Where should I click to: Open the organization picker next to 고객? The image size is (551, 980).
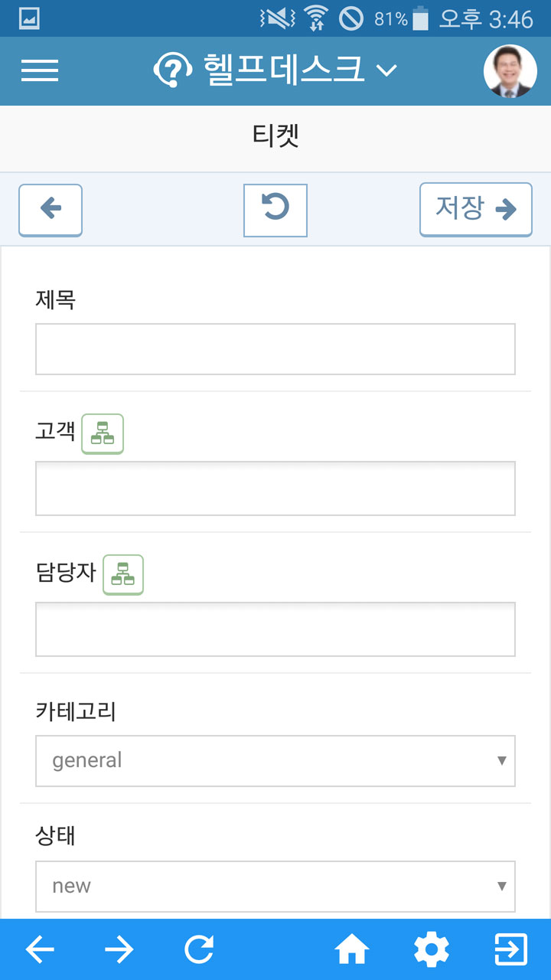(x=103, y=434)
